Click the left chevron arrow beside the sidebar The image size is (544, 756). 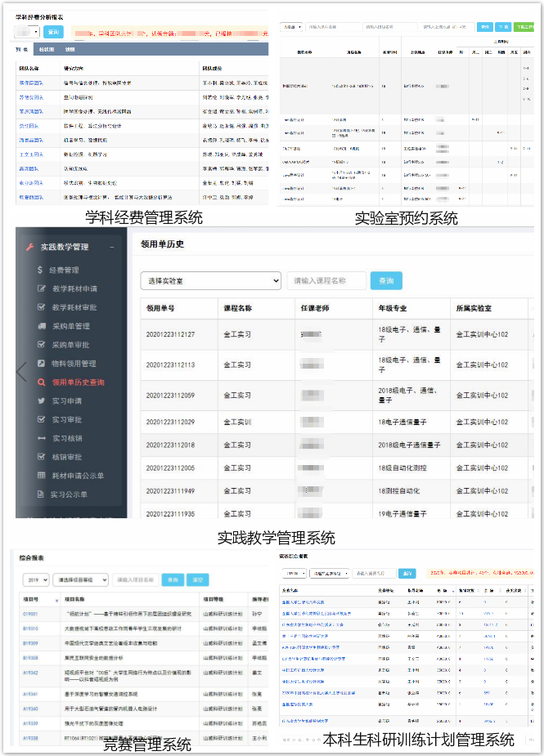(x=21, y=372)
